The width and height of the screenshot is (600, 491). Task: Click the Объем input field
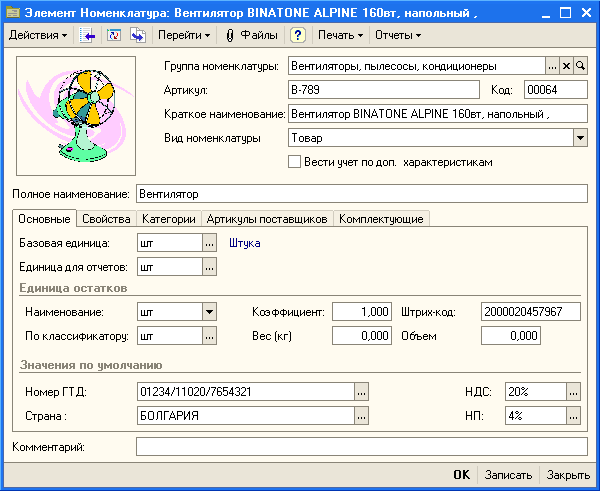(511, 336)
